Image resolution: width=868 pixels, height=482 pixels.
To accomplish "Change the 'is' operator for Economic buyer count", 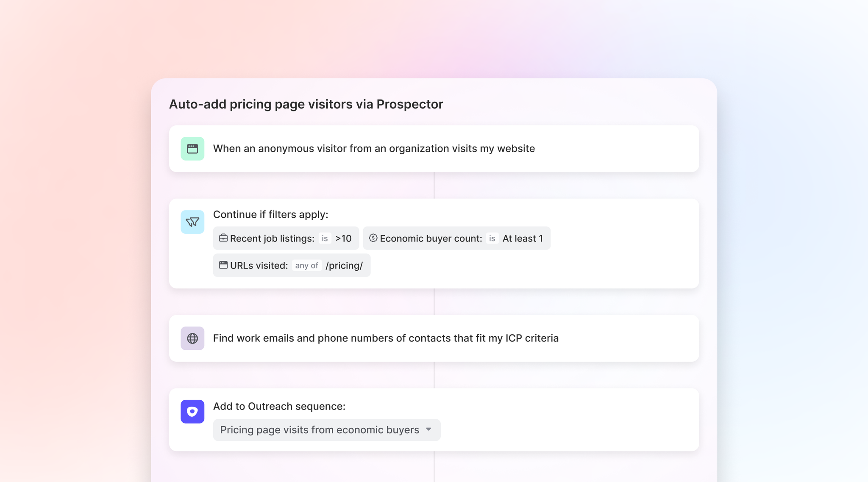I will [492, 238].
